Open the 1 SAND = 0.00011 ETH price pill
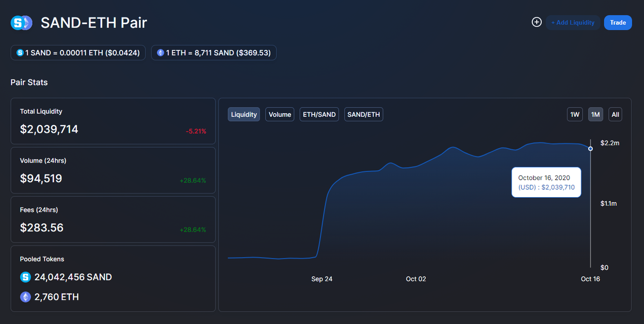This screenshot has width=644, height=324. pyautogui.click(x=78, y=53)
